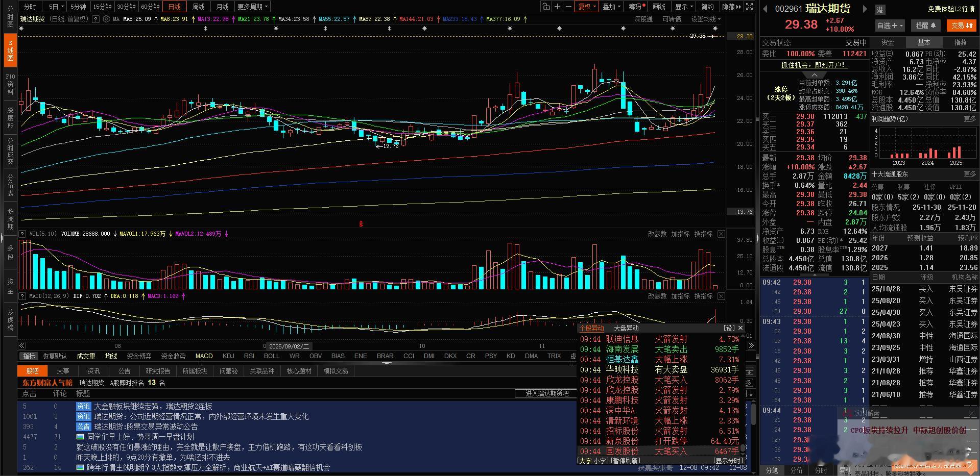Click the lock chart icon in top toolbar
This screenshot has width=980, height=476.
(x=546, y=7)
